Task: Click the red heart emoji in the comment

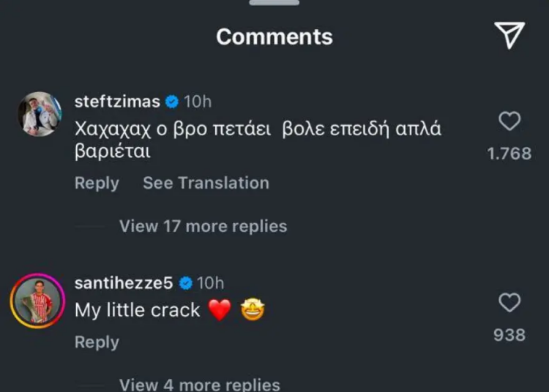Action: click(220, 311)
